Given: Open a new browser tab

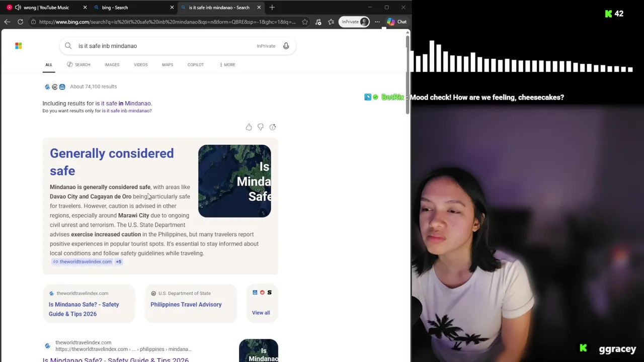Looking at the screenshot, I should [x=272, y=8].
